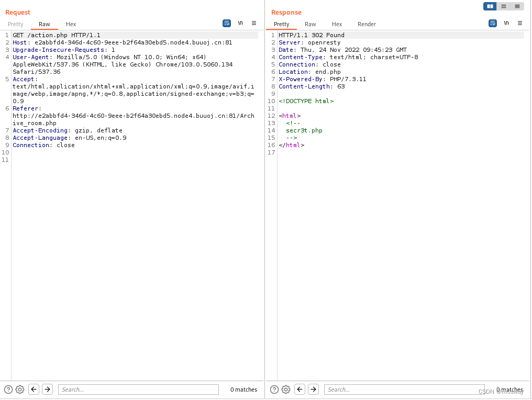532x400 pixels.
Task: Click the '<!DOCTYPE html>' line in the response
Action: [x=306, y=101]
